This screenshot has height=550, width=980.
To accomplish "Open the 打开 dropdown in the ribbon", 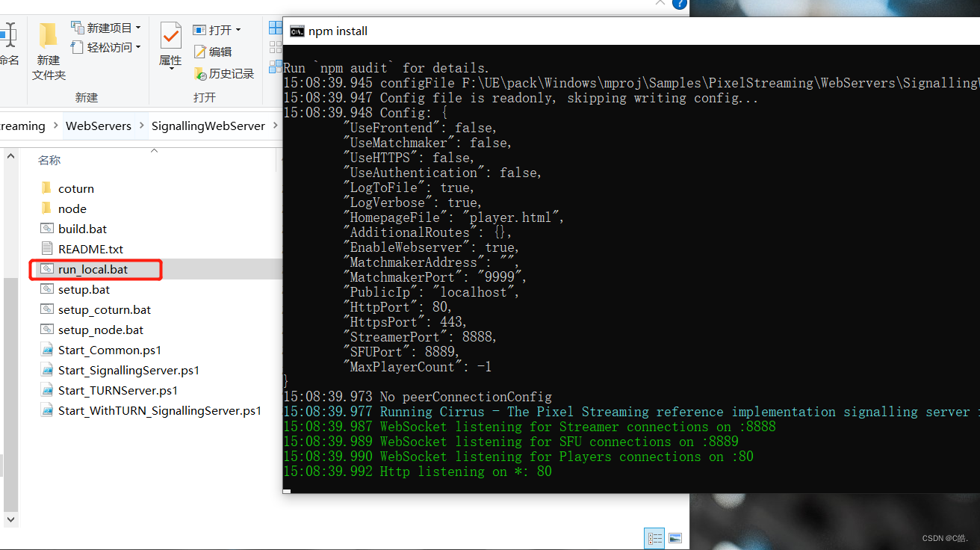I will (217, 30).
